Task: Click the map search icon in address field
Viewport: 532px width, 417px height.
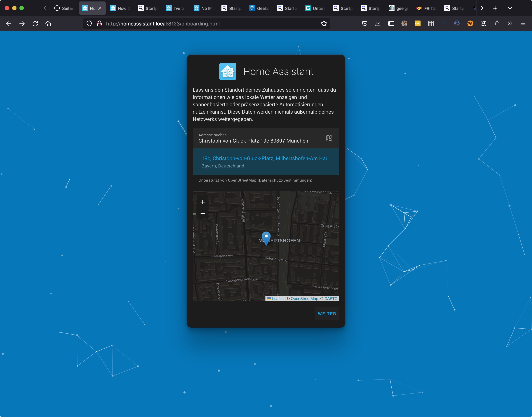Action: [329, 138]
